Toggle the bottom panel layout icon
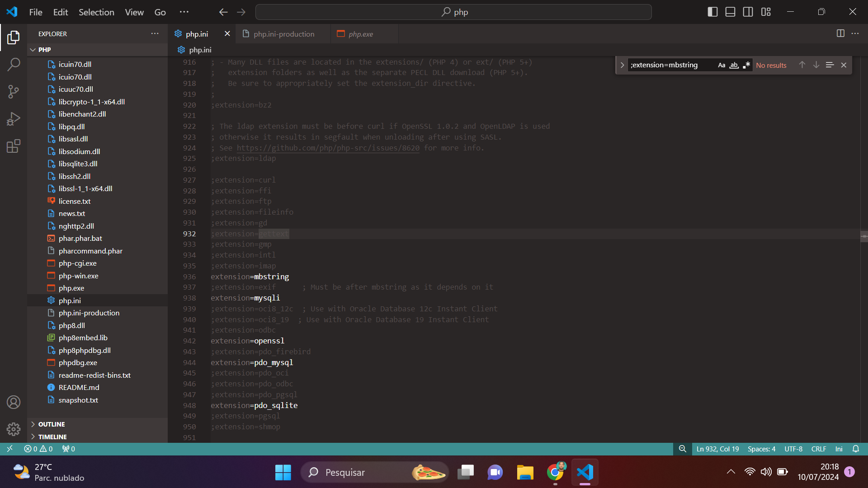Viewport: 868px width, 488px height. pyautogui.click(x=730, y=12)
